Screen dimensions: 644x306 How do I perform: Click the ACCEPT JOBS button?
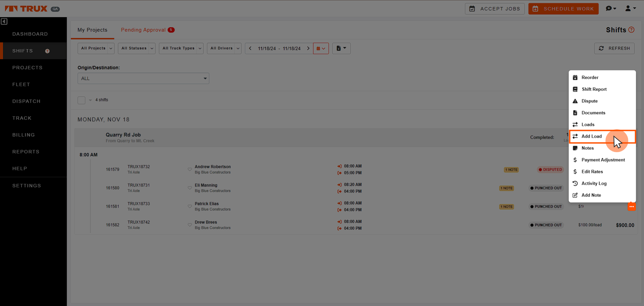tap(495, 9)
